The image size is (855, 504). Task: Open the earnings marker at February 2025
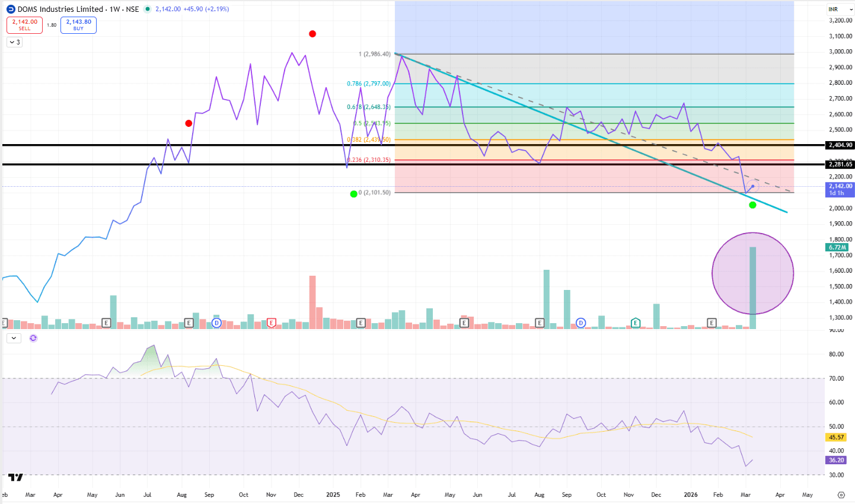point(360,323)
